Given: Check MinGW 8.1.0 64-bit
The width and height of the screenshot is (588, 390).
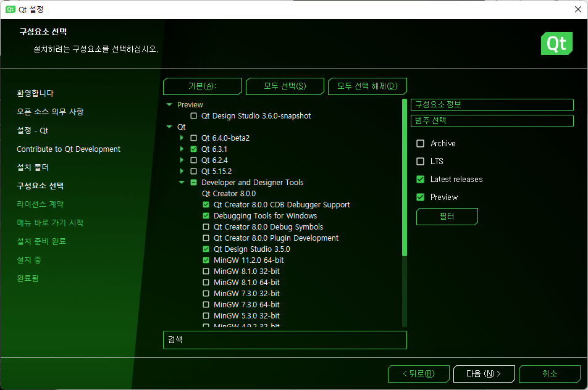Looking at the screenshot, I should pyautogui.click(x=206, y=283).
